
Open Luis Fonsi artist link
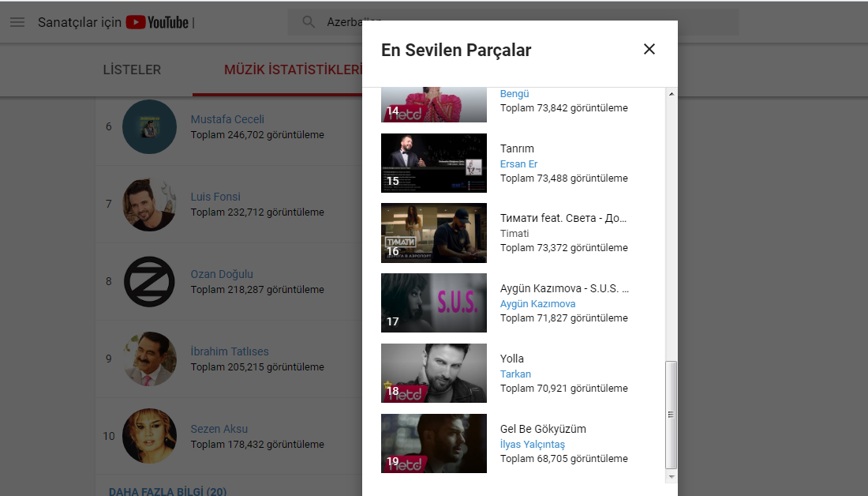point(215,197)
